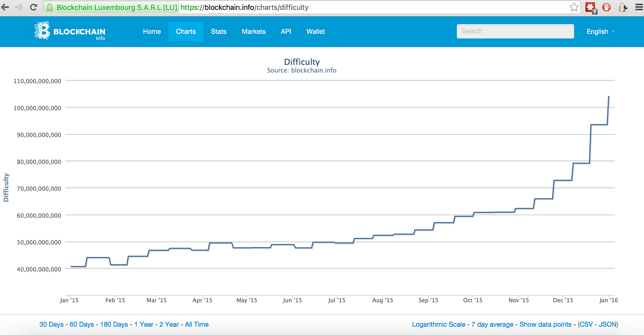
Task: Enable Logarithmic Scale
Action: click(439, 324)
